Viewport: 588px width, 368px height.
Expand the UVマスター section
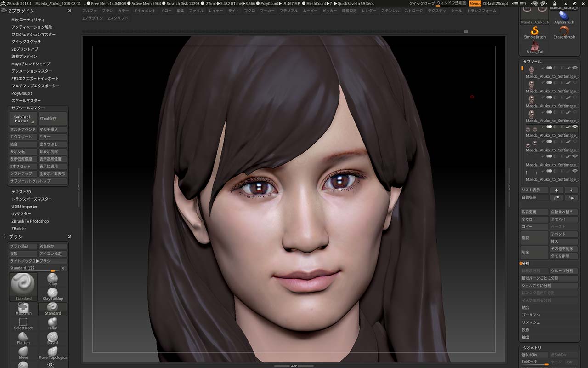pyautogui.click(x=21, y=214)
